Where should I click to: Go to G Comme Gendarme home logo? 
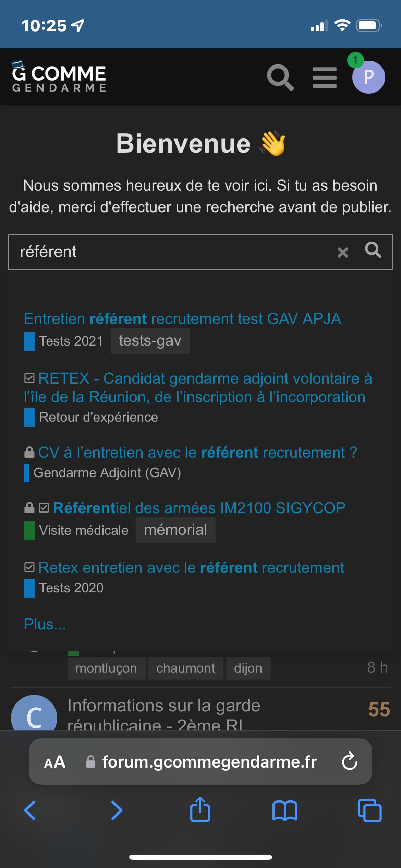tap(59, 76)
